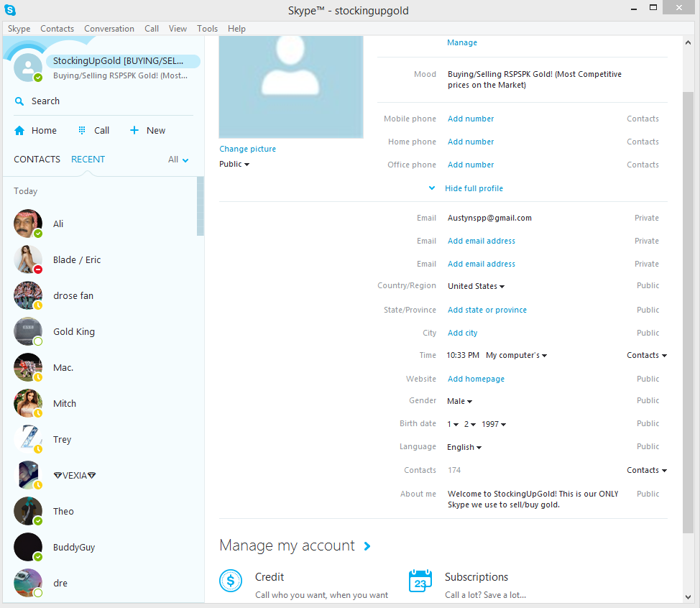Screen dimensions: 700x608
Task: Open Contacts count visibility dropdown
Action: (646, 471)
